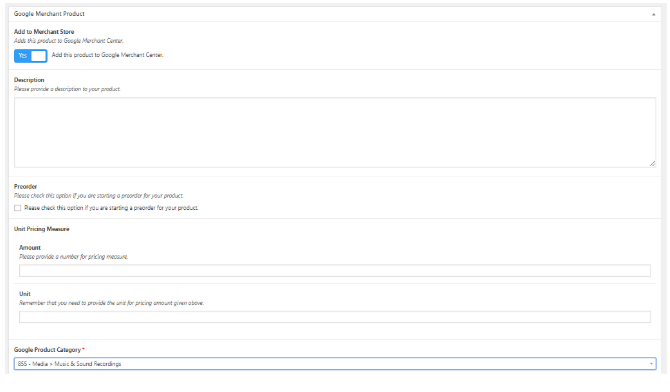Click the Google Merchant Product panel title
The height and width of the screenshot is (392, 670).
49,14
